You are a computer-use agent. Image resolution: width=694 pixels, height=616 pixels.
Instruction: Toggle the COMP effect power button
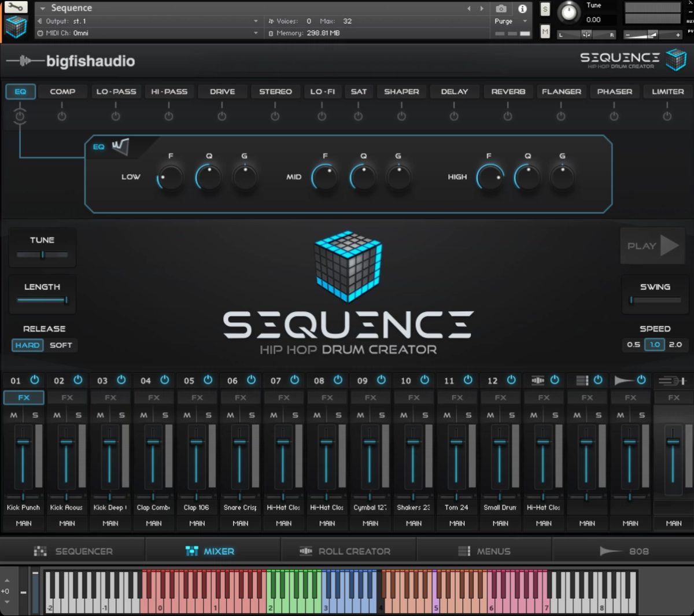[x=62, y=116]
